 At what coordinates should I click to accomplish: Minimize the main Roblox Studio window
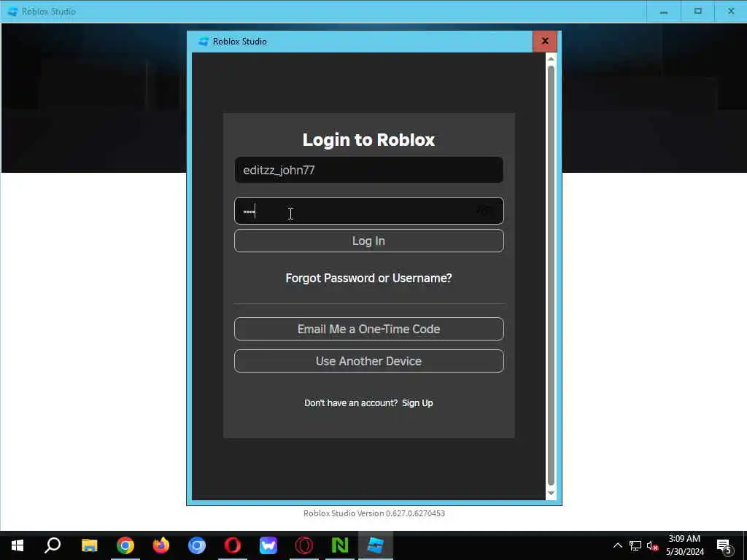pos(664,12)
